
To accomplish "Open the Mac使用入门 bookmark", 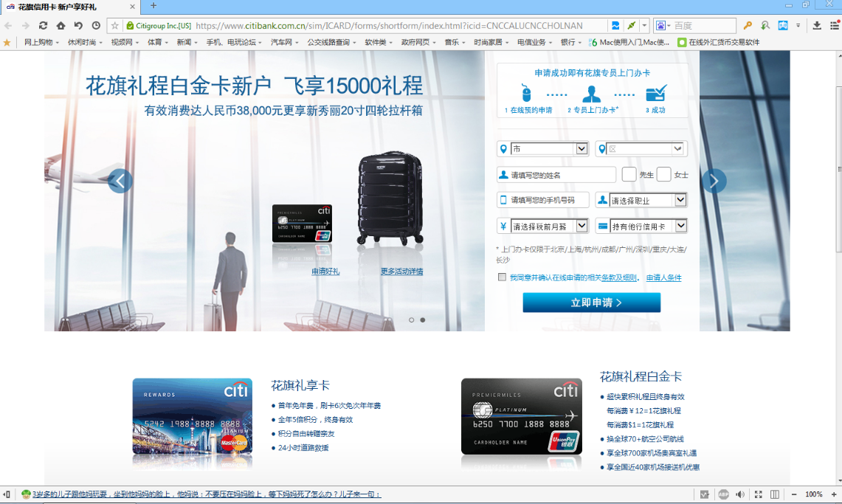I will 629,42.
